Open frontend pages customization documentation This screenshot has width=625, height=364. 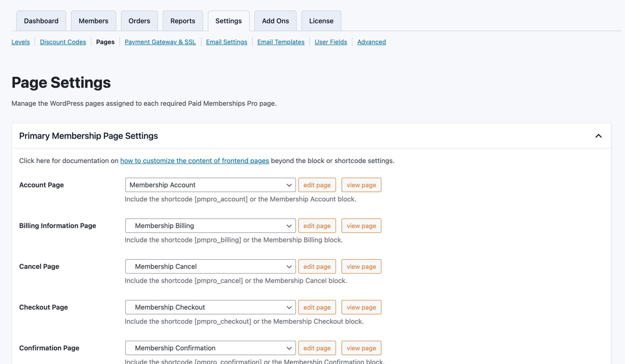(194, 161)
